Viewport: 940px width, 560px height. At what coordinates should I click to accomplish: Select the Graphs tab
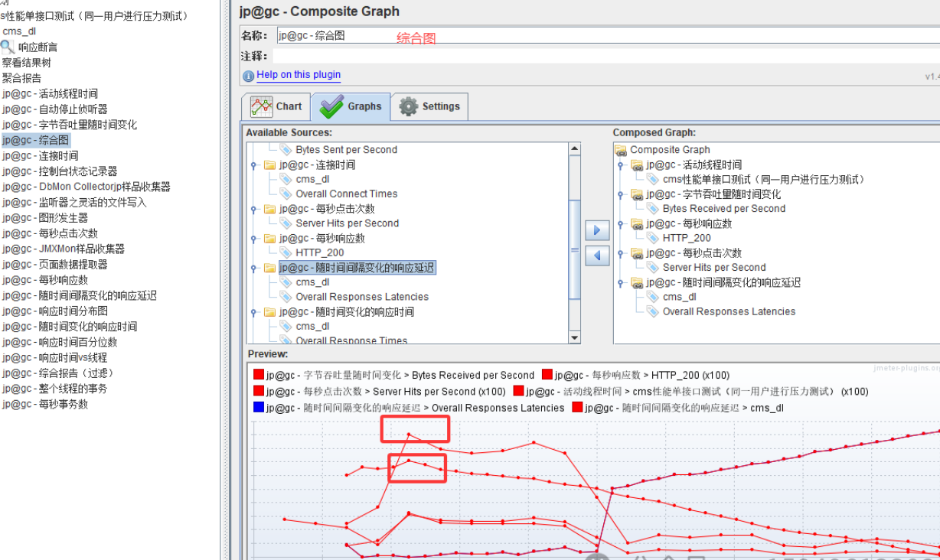[351, 107]
